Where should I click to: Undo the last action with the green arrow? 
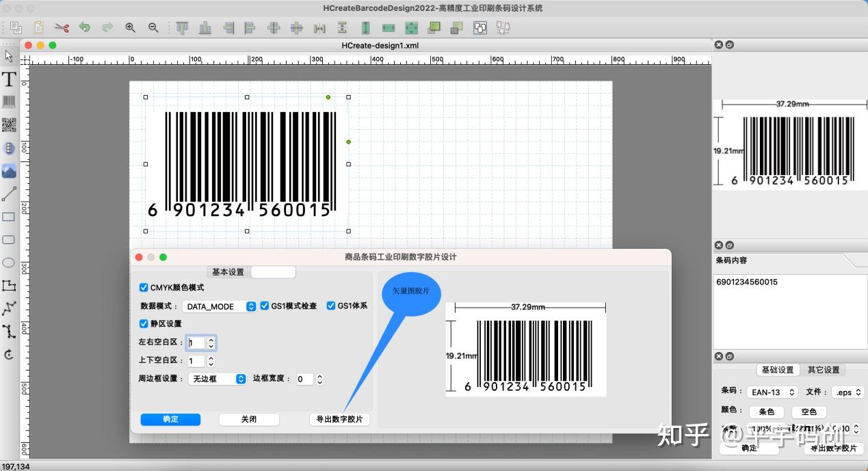click(85, 28)
